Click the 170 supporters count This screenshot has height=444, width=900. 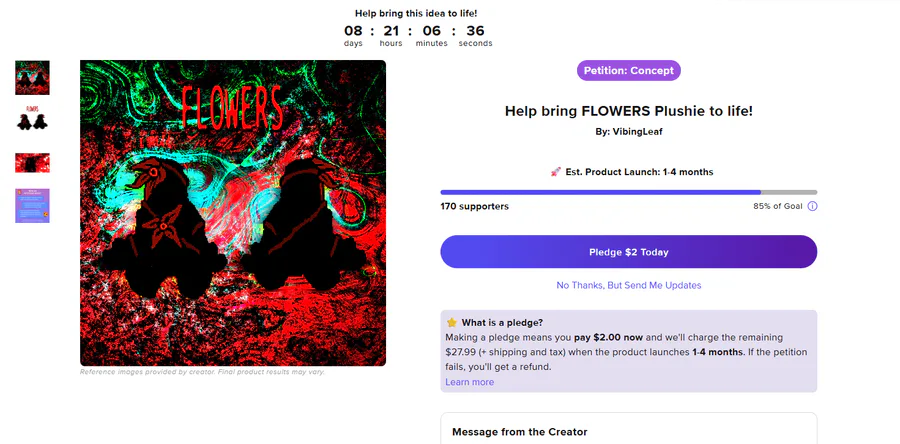click(475, 207)
